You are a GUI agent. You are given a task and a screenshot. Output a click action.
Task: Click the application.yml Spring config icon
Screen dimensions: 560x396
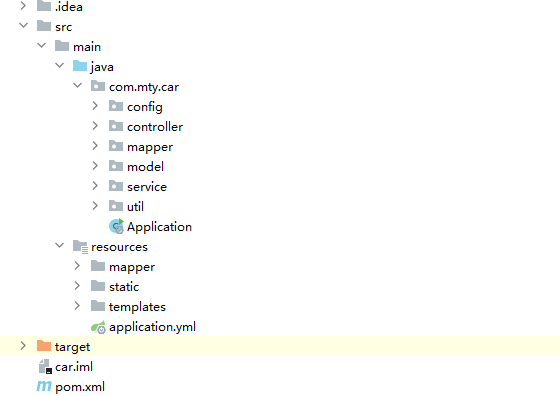[98, 327]
